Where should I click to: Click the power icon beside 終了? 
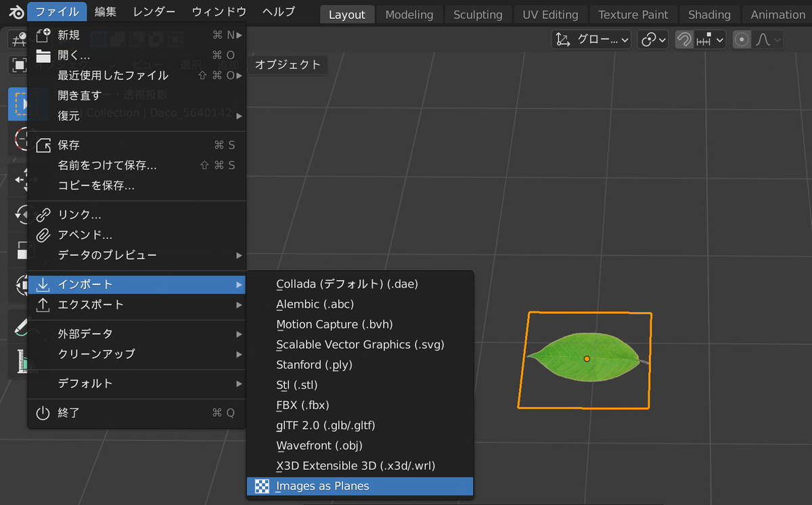point(43,412)
